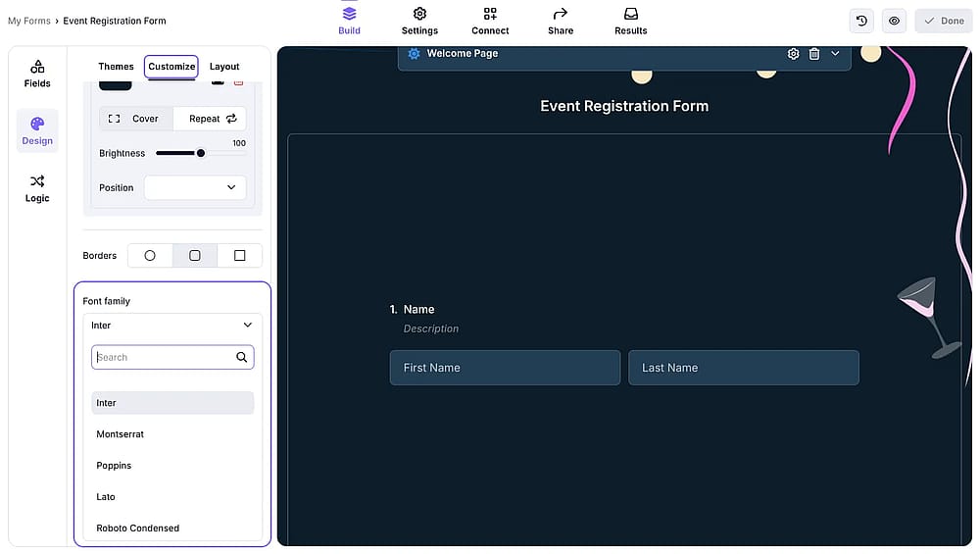This screenshot has height=554, width=980.
Task: Preview form with eye icon
Action: coord(895,21)
